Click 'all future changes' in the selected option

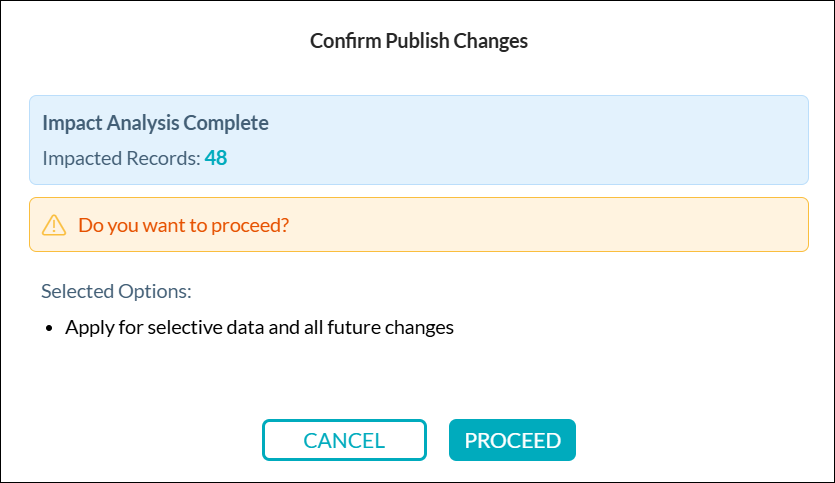click(384, 327)
